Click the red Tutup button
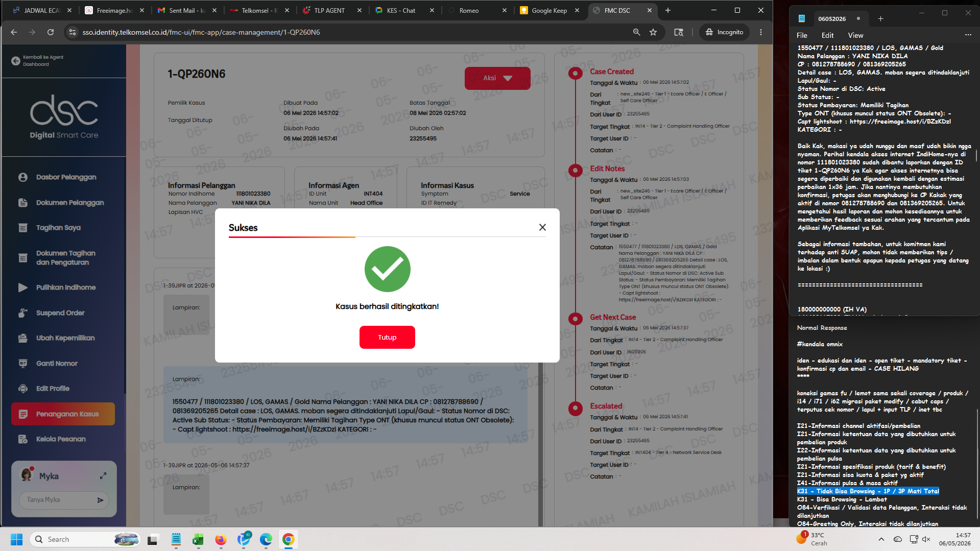Image resolution: width=980 pixels, height=551 pixels. coord(387,337)
